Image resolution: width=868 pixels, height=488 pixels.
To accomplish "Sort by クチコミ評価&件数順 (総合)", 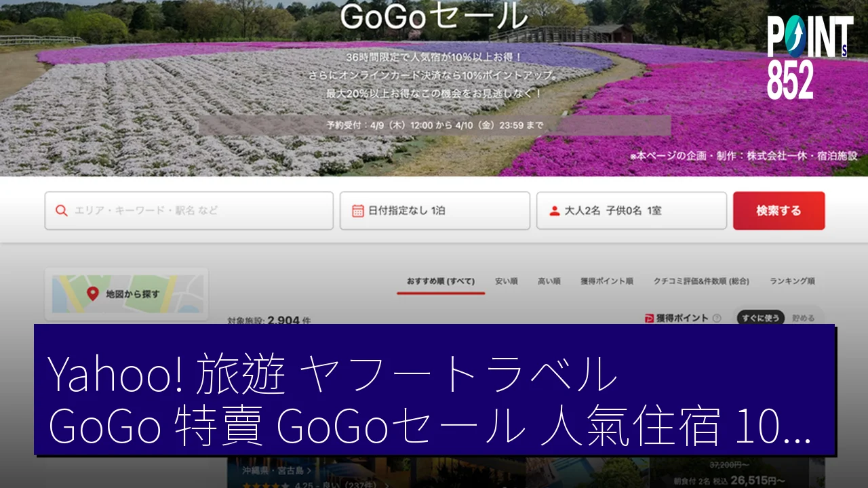I will 701,281.
